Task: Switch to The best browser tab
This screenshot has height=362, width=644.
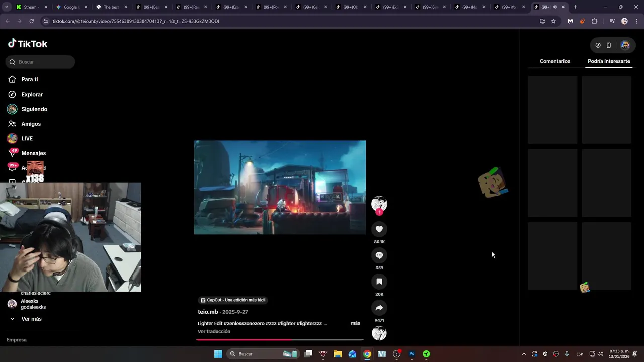Action: click(x=111, y=7)
